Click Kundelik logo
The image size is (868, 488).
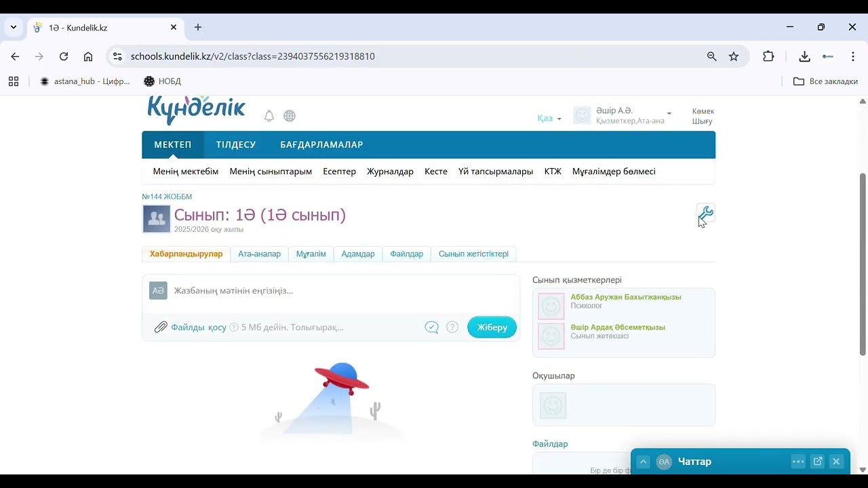196,110
